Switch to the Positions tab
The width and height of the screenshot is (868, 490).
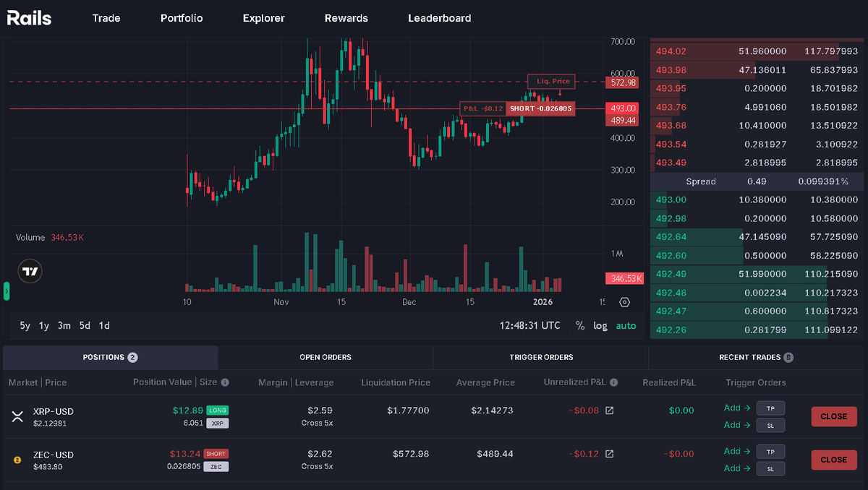pyautogui.click(x=110, y=357)
